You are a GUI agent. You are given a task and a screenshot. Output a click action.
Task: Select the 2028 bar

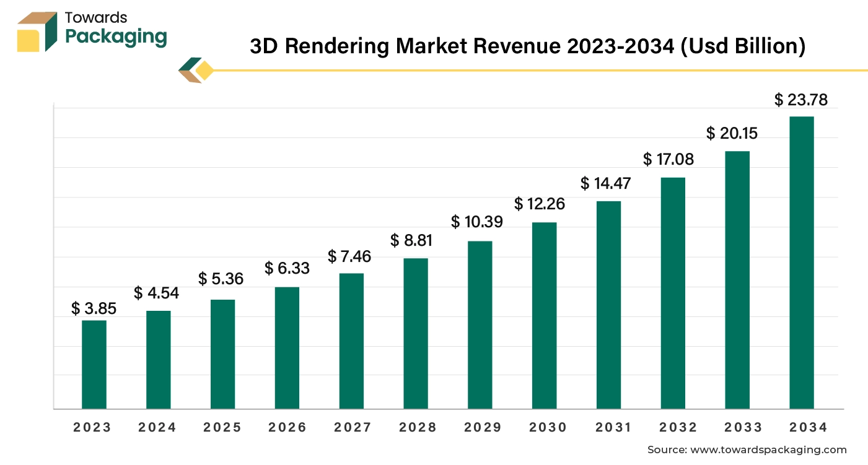tap(416, 333)
